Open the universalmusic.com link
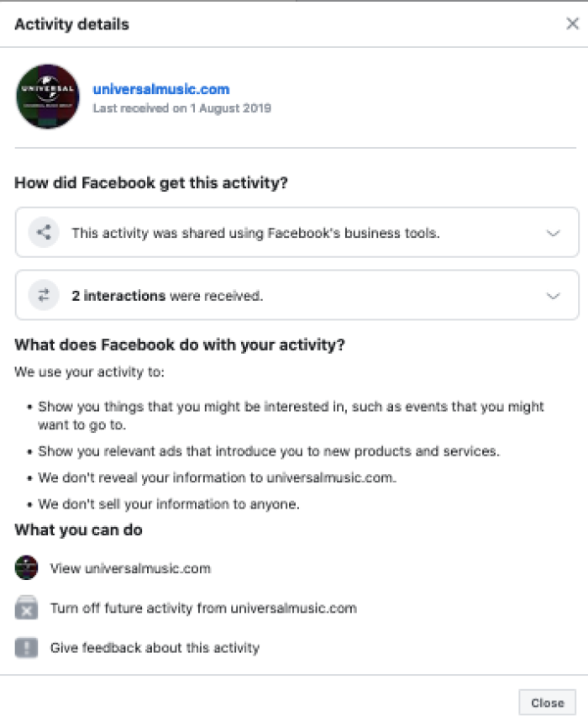This screenshot has width=588, height=727. coord(160,87)
